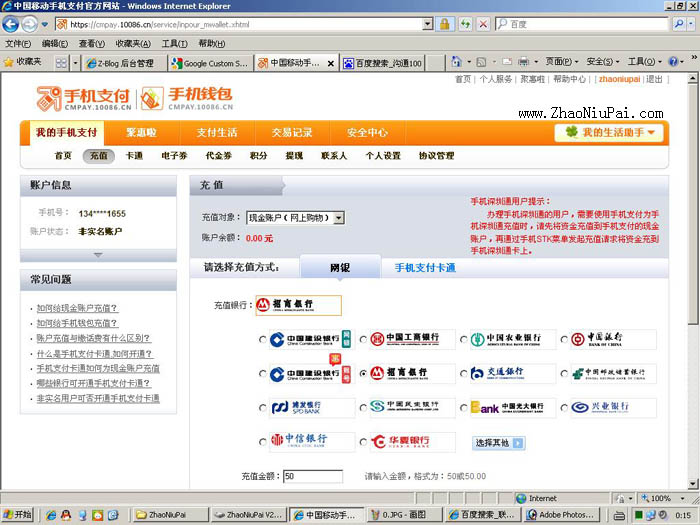This screenshot has width=700, height=525.
Task: Click the taskbar Internet Explorer quick-launch icon
Action: coord(51,515)
